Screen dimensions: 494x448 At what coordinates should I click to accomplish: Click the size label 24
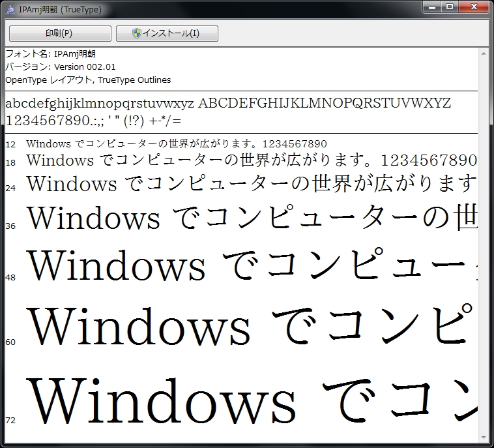click(x=10, y=188)
